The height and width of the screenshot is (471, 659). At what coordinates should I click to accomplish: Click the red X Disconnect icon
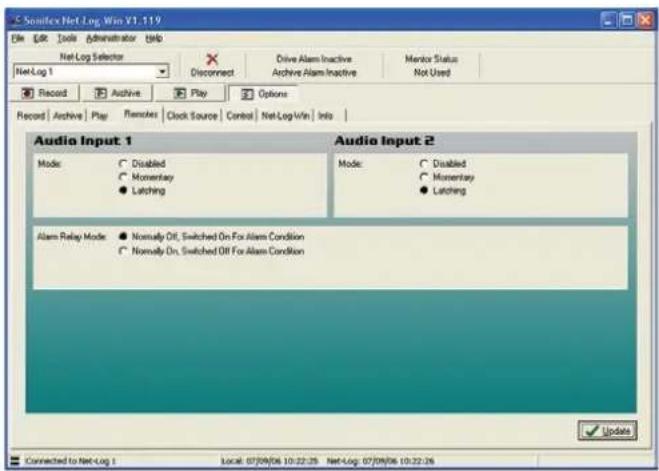pyautogui.click(x=212, y=59)
